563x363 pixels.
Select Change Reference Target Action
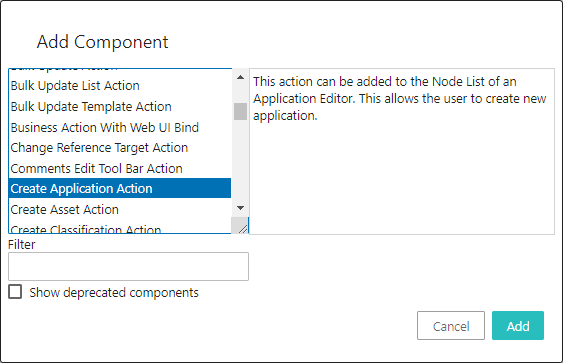tap(120, 148)
